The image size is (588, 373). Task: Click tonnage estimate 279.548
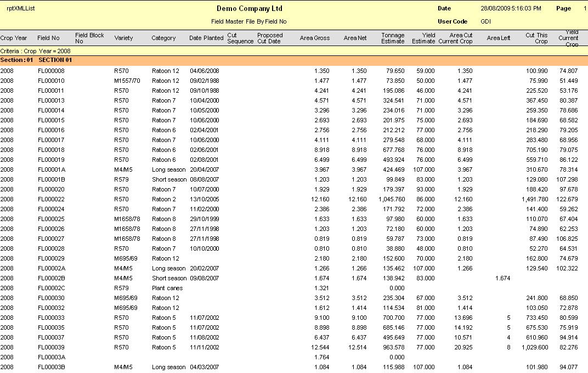[x=394, y=140]
